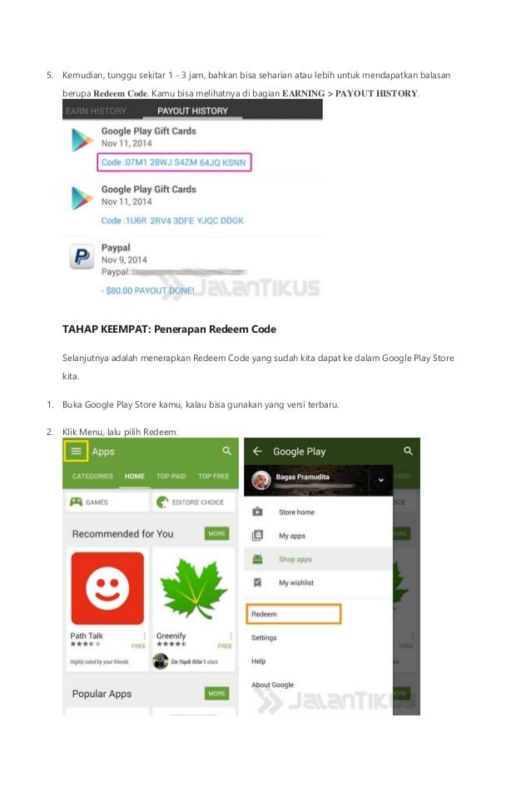The image size is (531, 812).
Task: Tap the search icon in Google Play header
Action: (x=408, y=451)
